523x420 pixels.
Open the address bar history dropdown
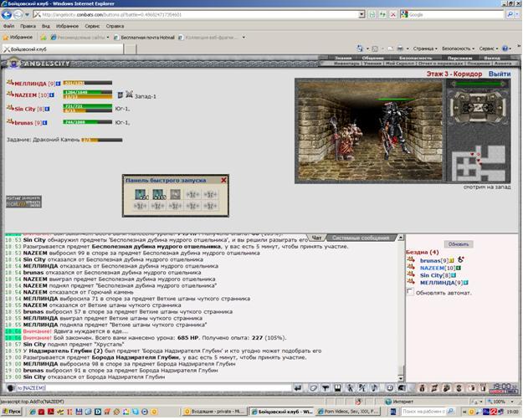tap(361, 15)
